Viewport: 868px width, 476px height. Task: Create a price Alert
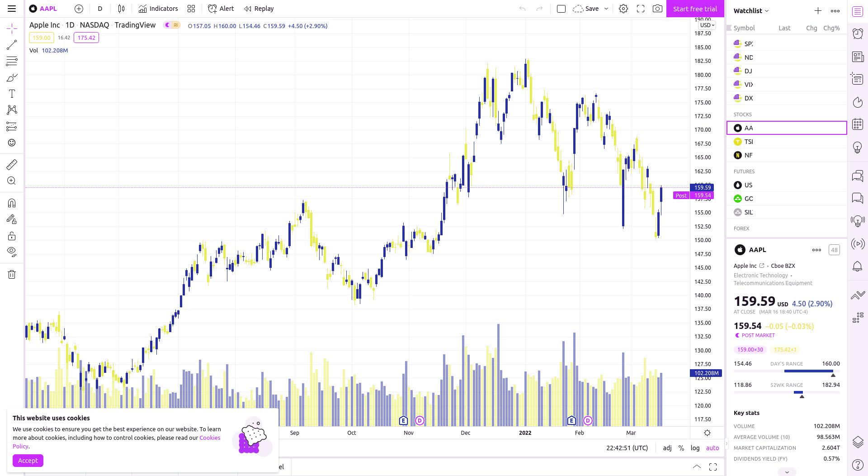(x=221, y=9)
